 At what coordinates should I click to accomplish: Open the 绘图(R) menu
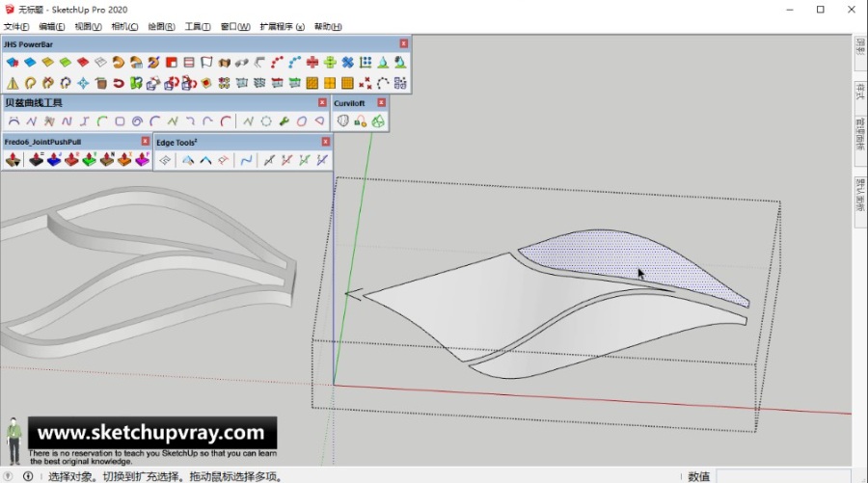pos(161,27)
